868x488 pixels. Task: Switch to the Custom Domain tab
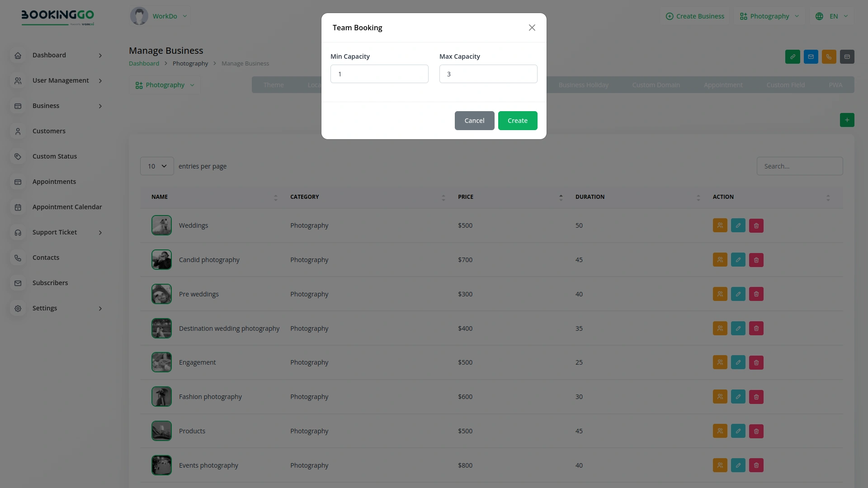click(x=656, y=84)
